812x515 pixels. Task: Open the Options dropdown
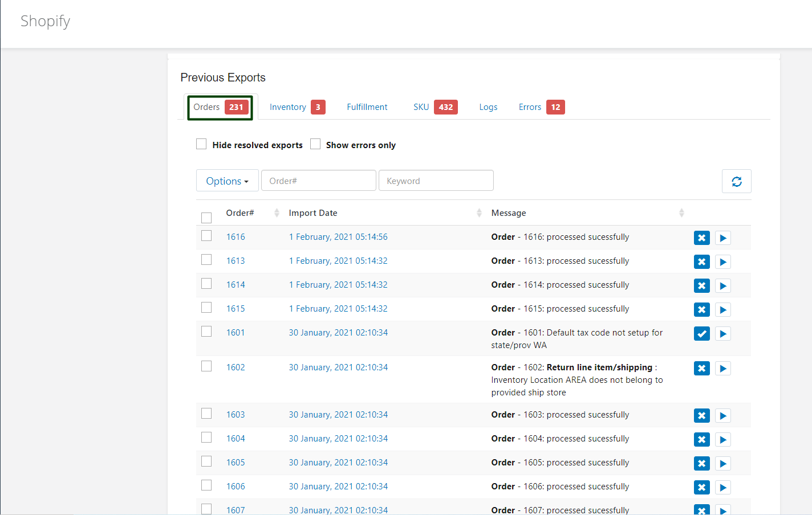[227, 181]
